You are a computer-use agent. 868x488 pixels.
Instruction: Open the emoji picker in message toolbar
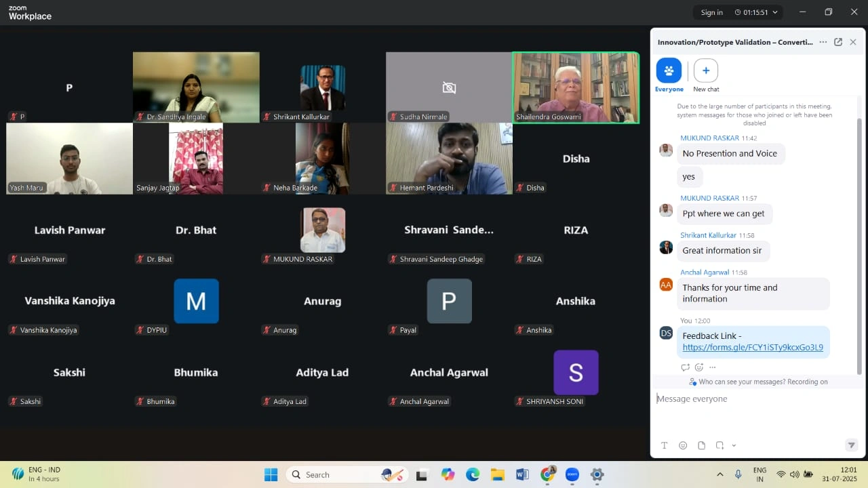pos(683,445)
